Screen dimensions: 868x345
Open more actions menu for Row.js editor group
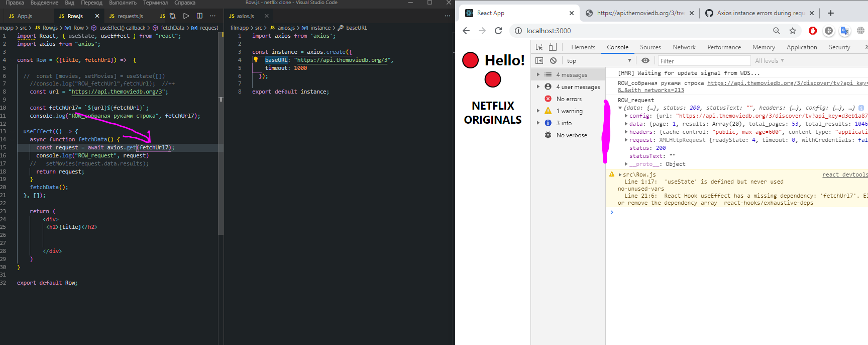(x=212, y=16)
